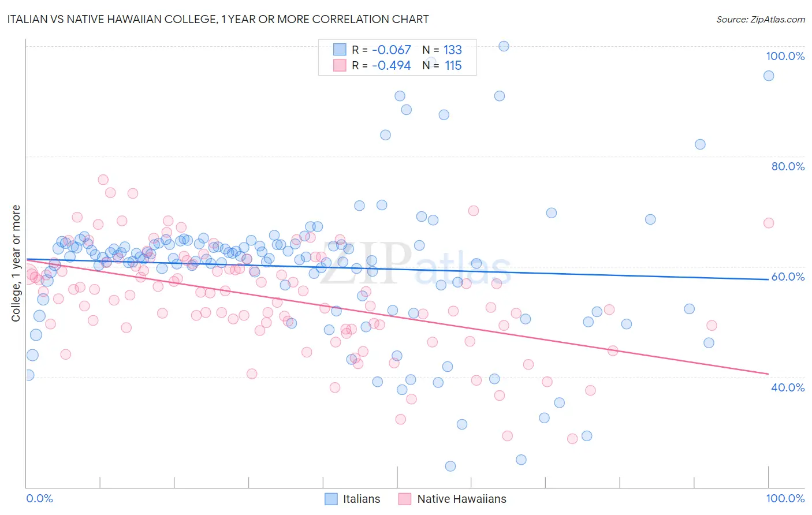Click the N = 115 sample count
The image size is (812, 515).
(x=442, y=65)
